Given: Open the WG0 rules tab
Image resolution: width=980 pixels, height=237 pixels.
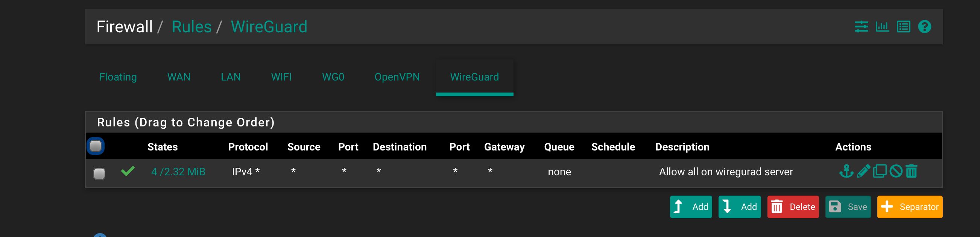Looking at the screenshot, I should coord(333,77).
